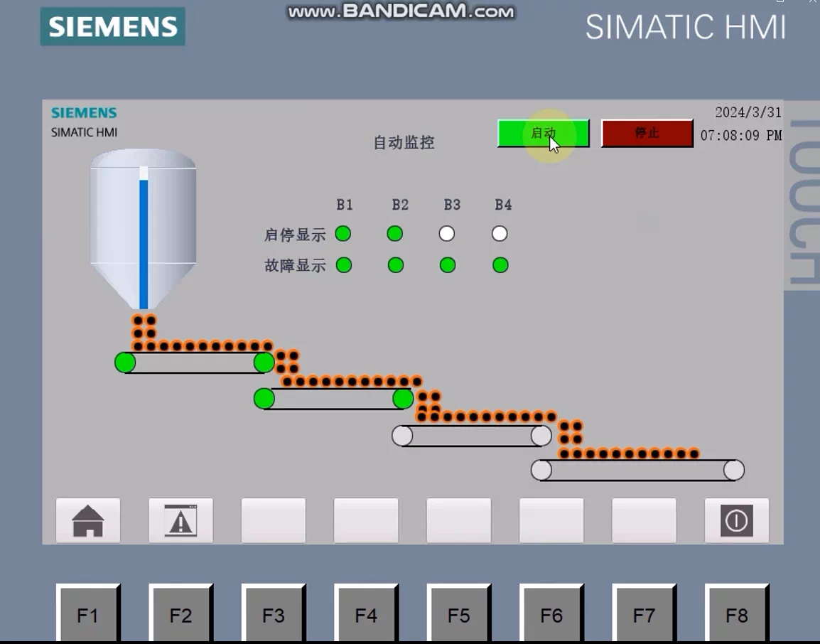
Task: Click the 自动监控 screen title
Action: [x=404, y=142]
